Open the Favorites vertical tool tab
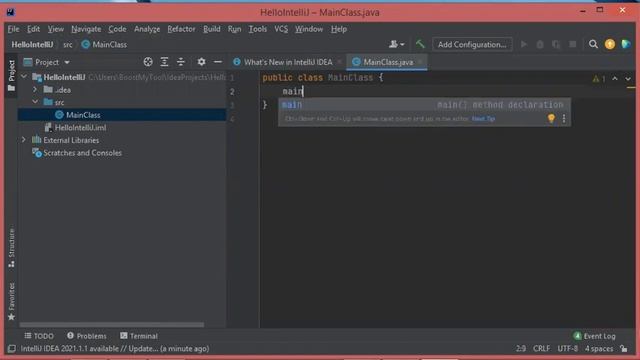This screenshot has height=360, width=640. click(11, 301)
